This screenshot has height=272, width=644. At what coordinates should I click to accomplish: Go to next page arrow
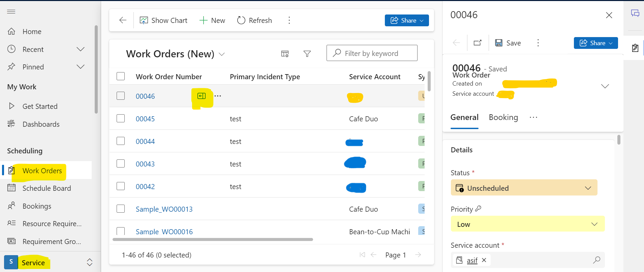click(x=418, y=255)
